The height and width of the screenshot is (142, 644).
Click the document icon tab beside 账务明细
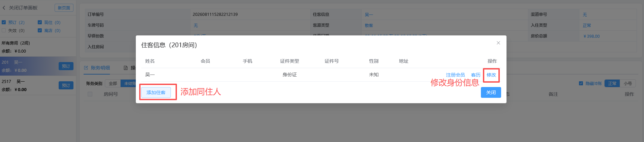point(126,68)
